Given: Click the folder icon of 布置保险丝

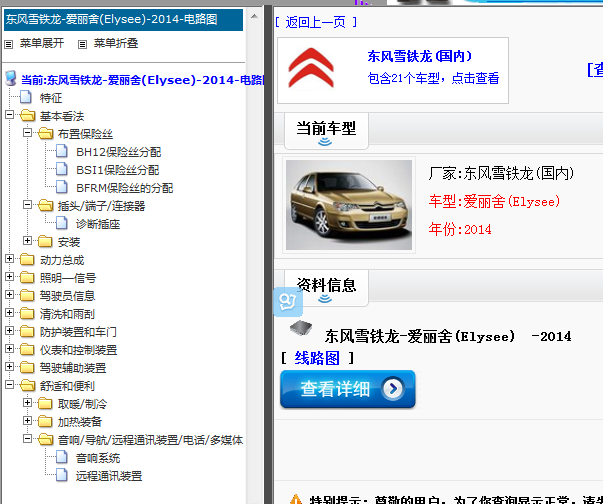Looking at the screenshot, I should [45, 133].
